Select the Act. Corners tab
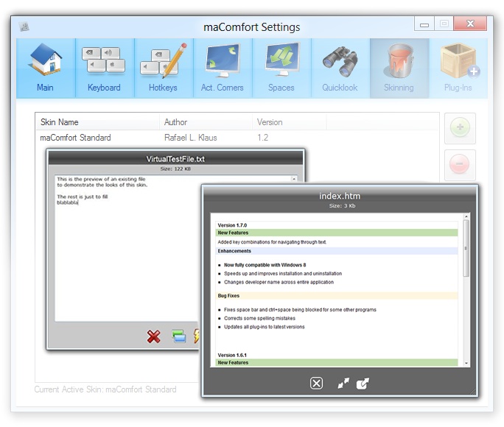504x427 pixels. 223,68
